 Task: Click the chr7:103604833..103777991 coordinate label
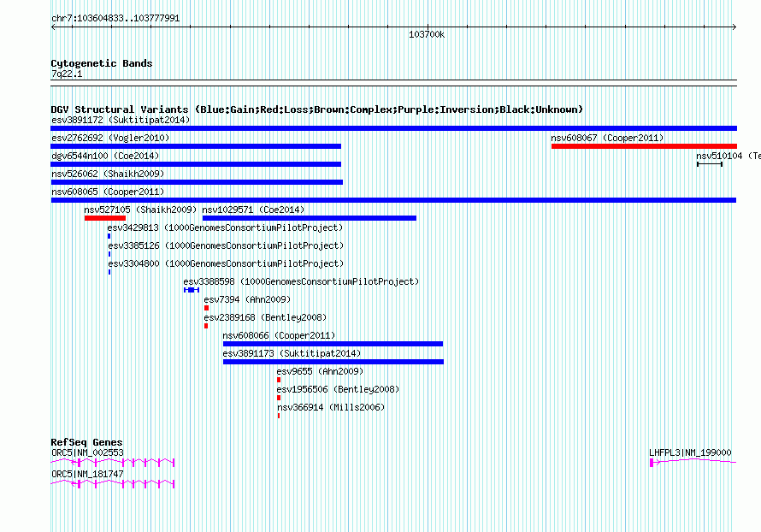pyautogui.click(x=115, y=19)
